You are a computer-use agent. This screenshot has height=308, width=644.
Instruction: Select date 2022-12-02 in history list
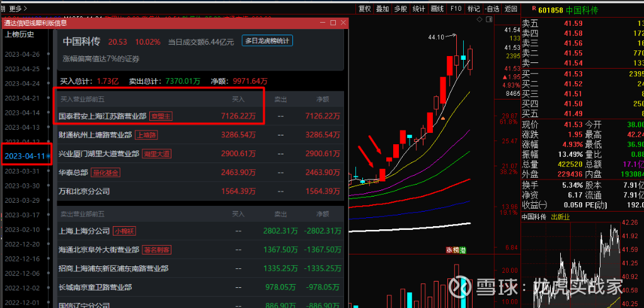(22, 288)
